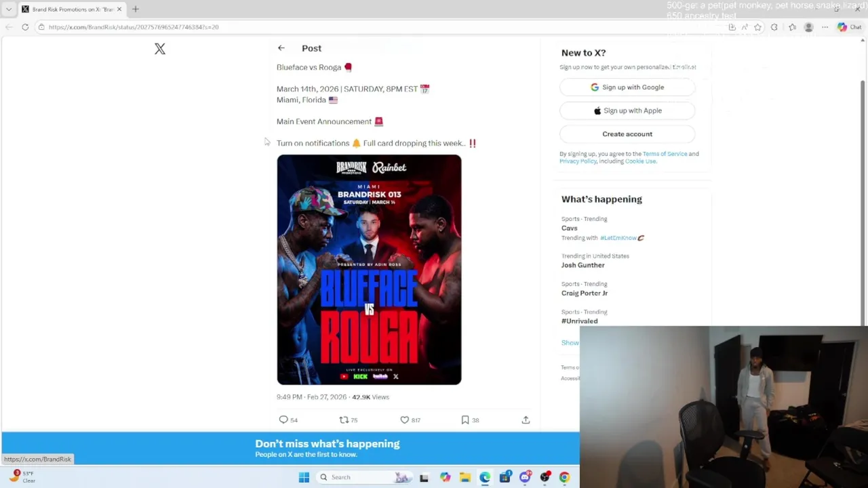Image resolution: width=868 pixels, height=488 pixels.
Task: Bookmark the post with bookmark icon
Action: (x=465, y=420)
